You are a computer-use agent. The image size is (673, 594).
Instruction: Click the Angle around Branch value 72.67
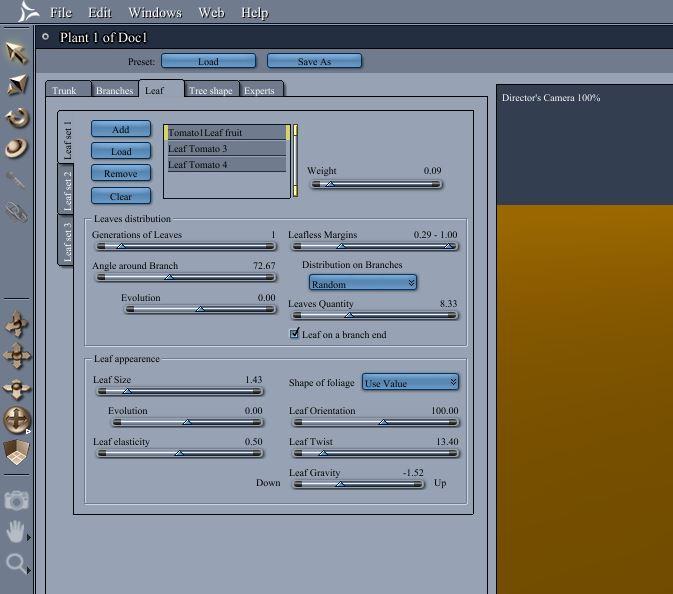click(264, 265)
